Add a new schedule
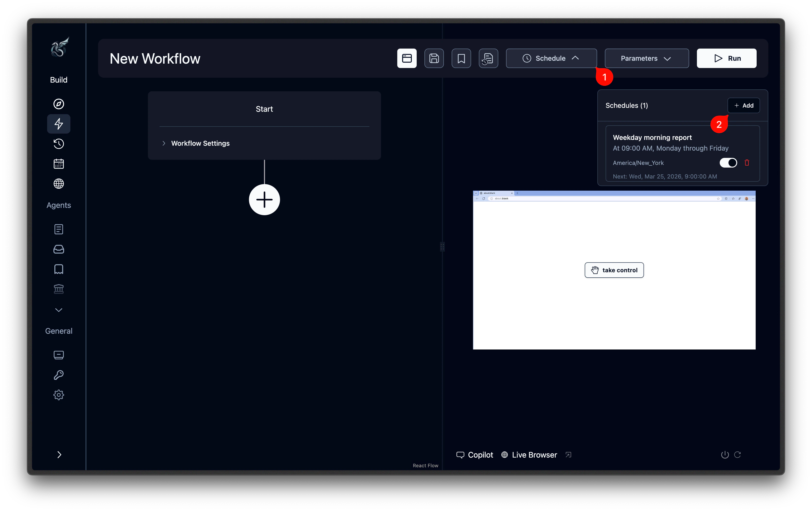Viewport: 812px width, 511px height. pyautogui.click(x=744, y=105)
